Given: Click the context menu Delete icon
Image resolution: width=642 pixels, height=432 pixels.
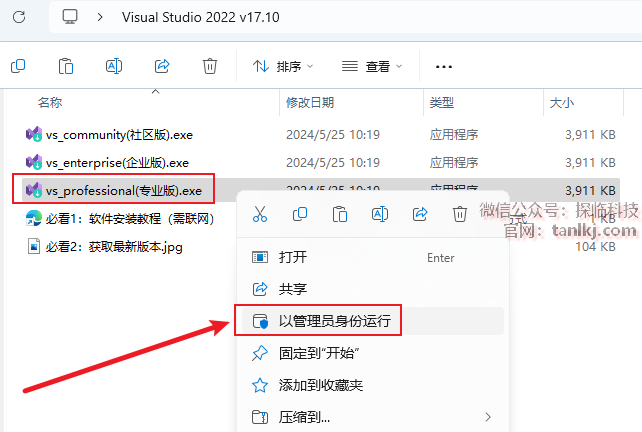Looking at the screenshot, I should [x=459, y=214].
